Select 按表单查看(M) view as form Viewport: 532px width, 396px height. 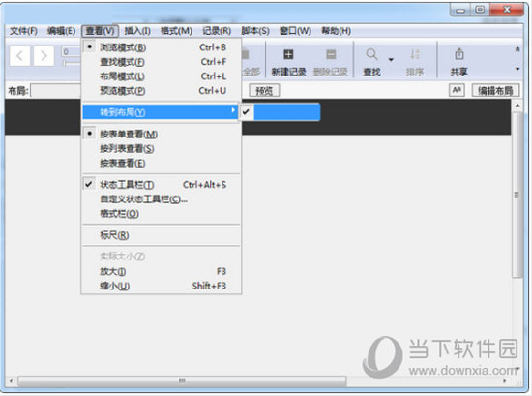[162, 135]
